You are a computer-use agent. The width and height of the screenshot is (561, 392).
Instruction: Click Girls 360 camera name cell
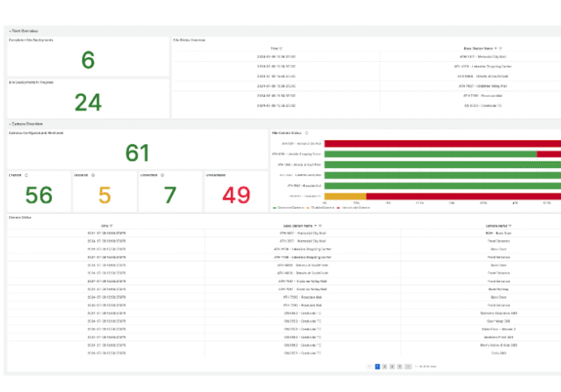click(x=499, y=353)
